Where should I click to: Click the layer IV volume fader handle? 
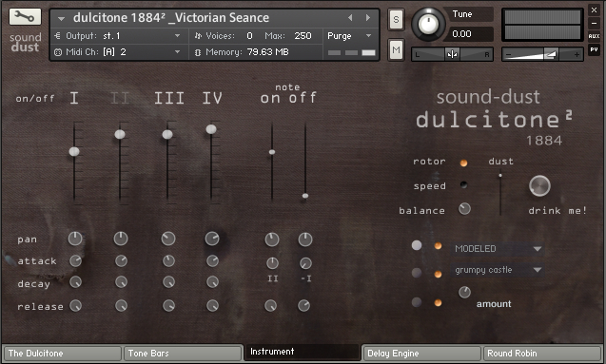tap(211, 129)
